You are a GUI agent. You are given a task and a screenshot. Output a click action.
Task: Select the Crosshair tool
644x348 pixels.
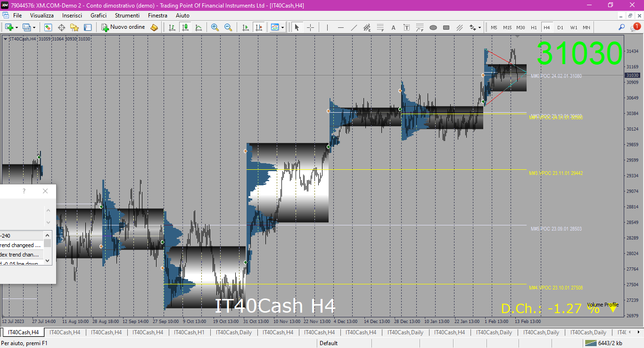[310, 27]
